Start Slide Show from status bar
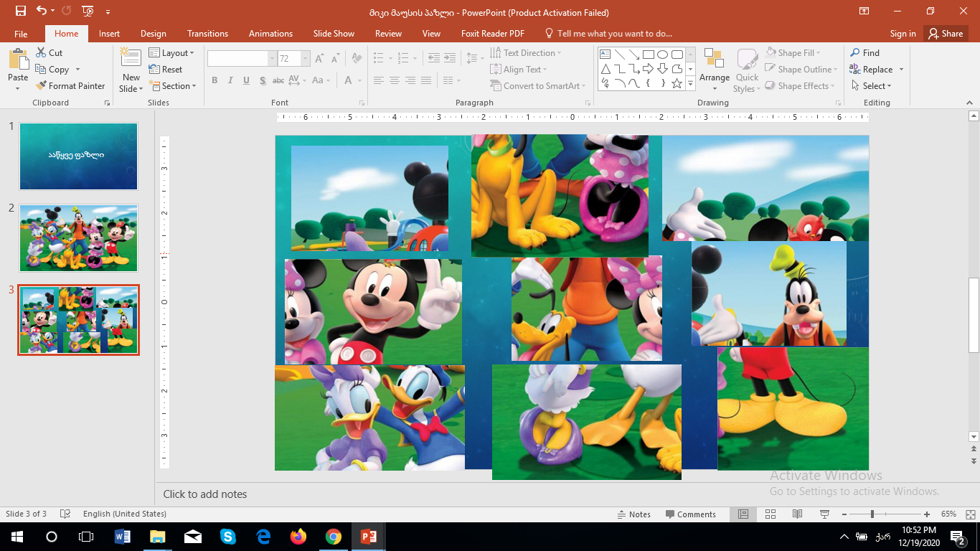Screen dimensions: 980x551 [824, 514]
